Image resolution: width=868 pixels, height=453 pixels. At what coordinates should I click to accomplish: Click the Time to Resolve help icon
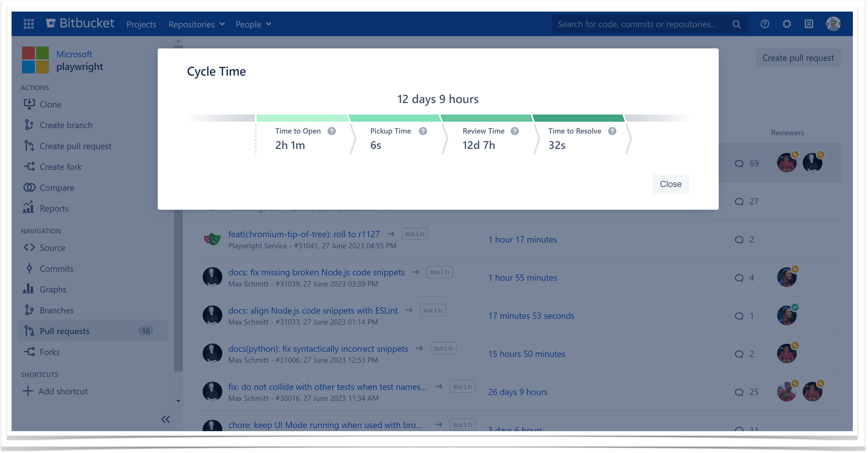(x=612, y=131)
